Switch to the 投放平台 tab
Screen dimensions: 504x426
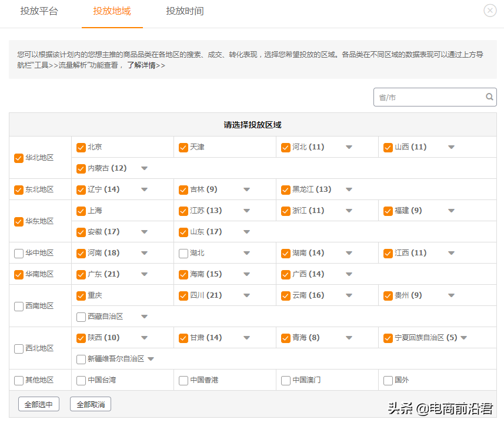(x=39, y=11)
